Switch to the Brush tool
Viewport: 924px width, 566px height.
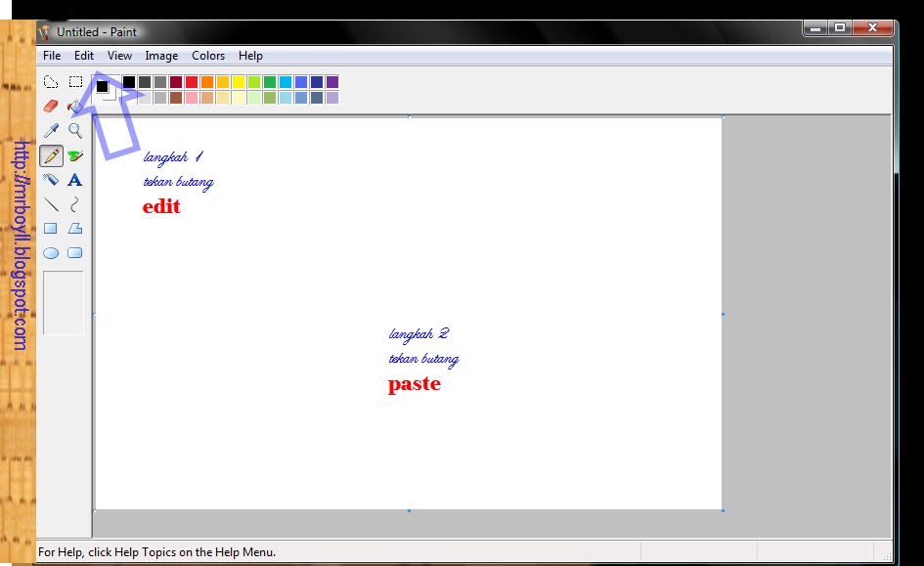pos(75,155)
